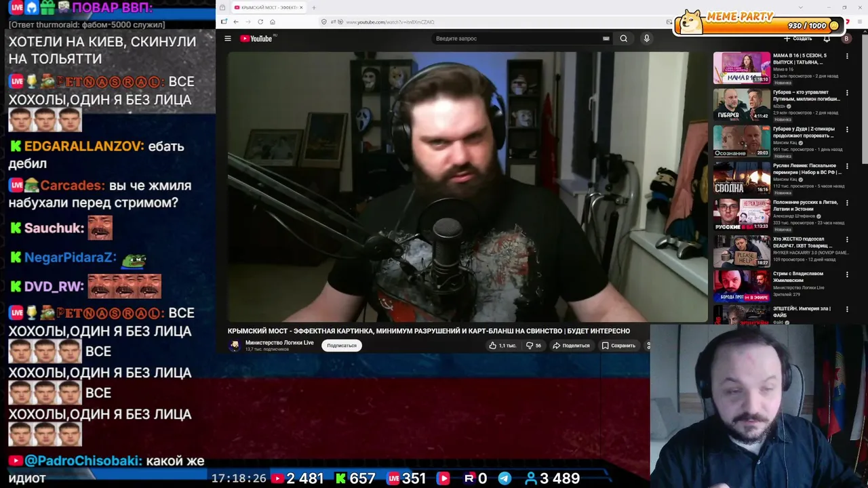Click the site security shield icon in address bar
868x488 pixels.
pos(324,22)
